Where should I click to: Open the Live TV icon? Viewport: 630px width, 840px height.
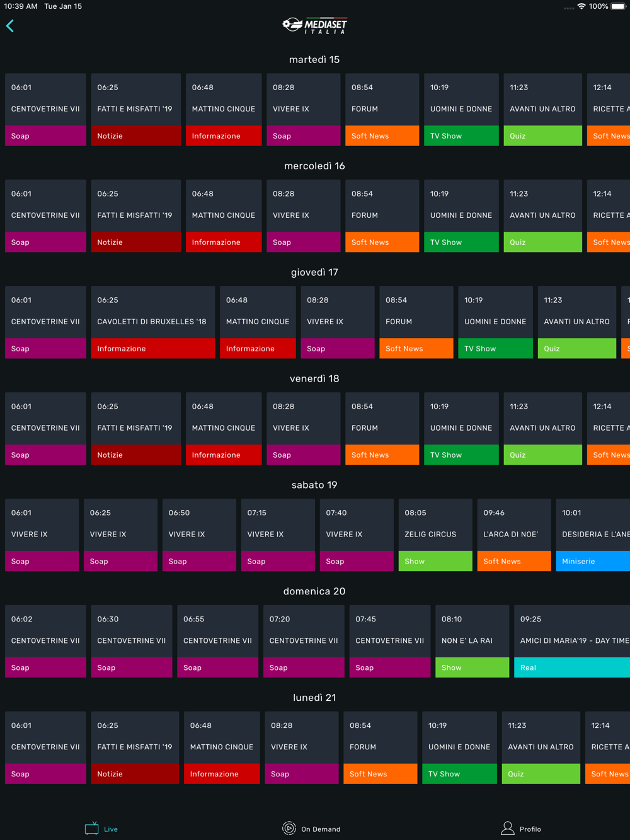92,828
